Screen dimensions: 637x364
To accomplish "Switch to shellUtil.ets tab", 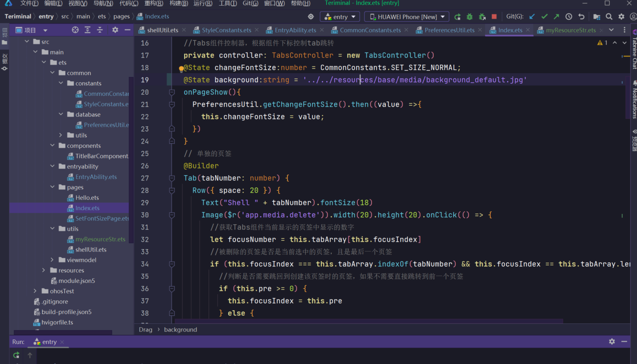I will click(x=163, y=30).
